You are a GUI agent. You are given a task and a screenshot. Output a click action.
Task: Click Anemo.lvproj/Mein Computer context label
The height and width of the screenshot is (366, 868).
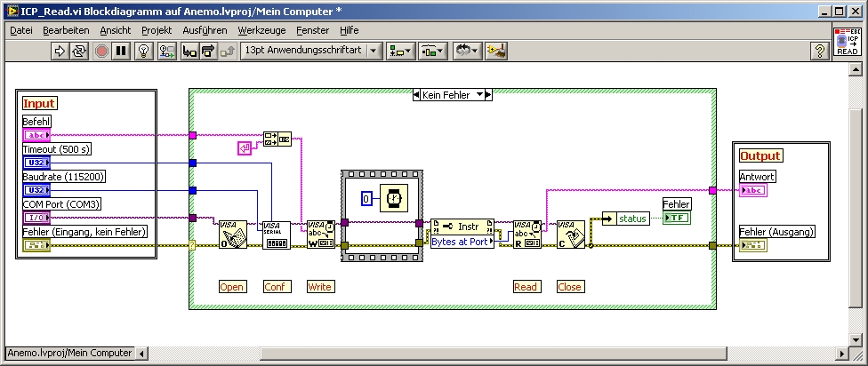point(69,353)
